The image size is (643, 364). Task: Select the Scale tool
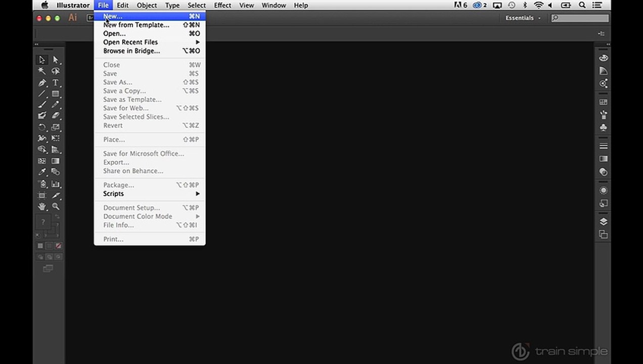coord(56,127)
